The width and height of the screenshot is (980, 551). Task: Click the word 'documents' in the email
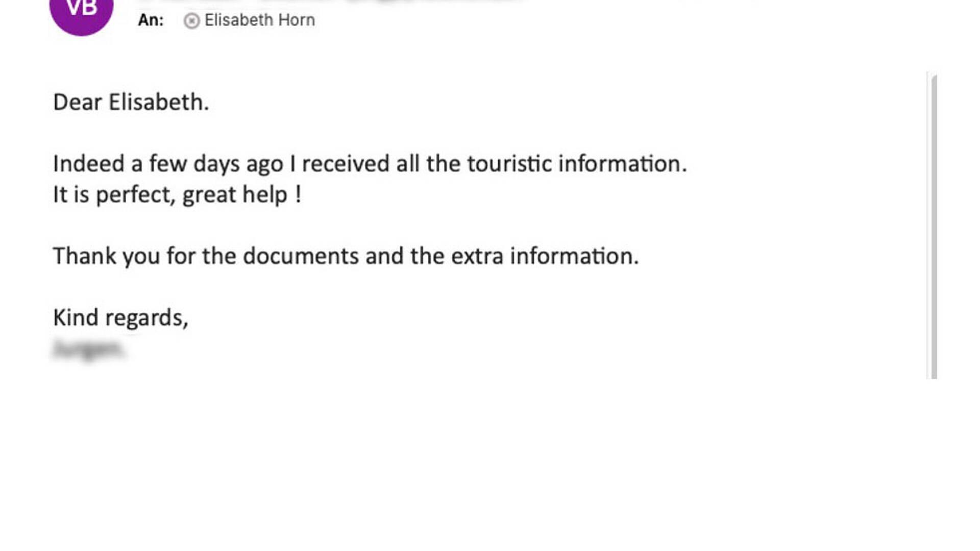[301, 256]
